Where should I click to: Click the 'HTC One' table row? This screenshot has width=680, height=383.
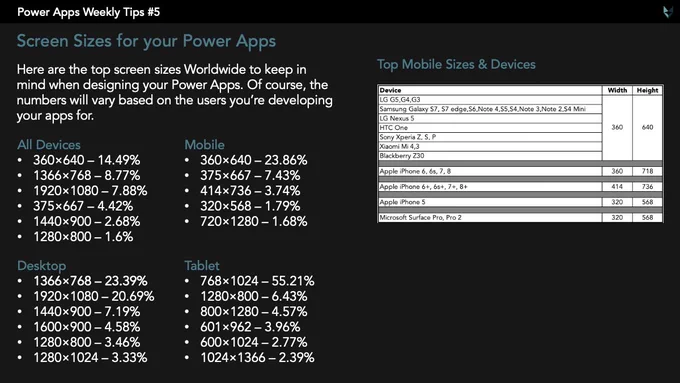(x=490, y=128)
